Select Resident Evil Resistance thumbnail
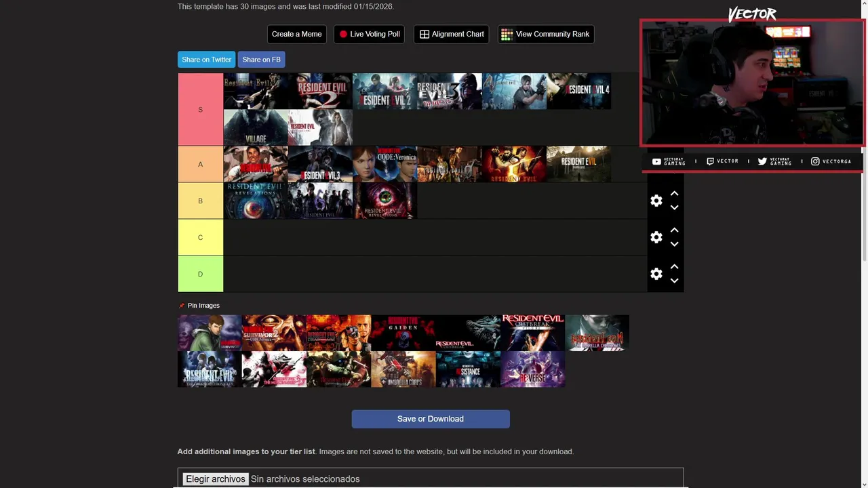Image resolution: width=868 pixels, height=488 pixels. (468, 369)
